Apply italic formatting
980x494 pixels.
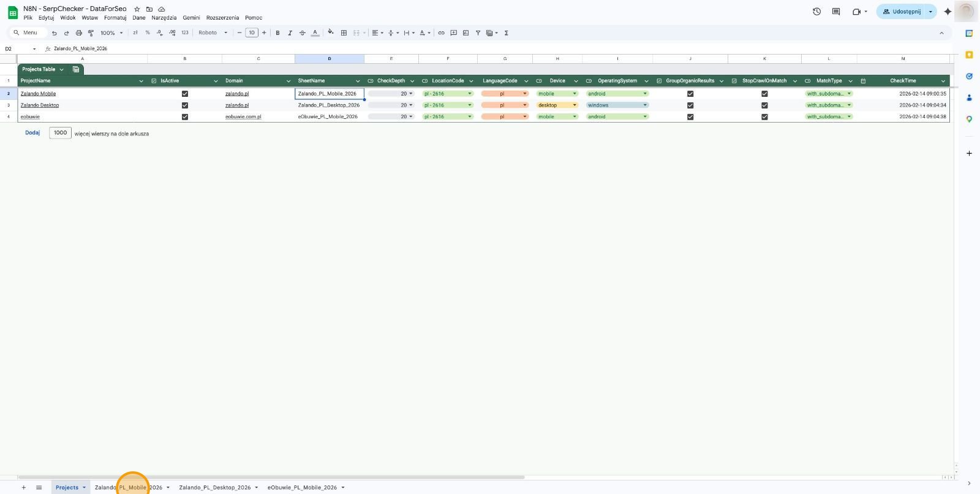point(290,33)
